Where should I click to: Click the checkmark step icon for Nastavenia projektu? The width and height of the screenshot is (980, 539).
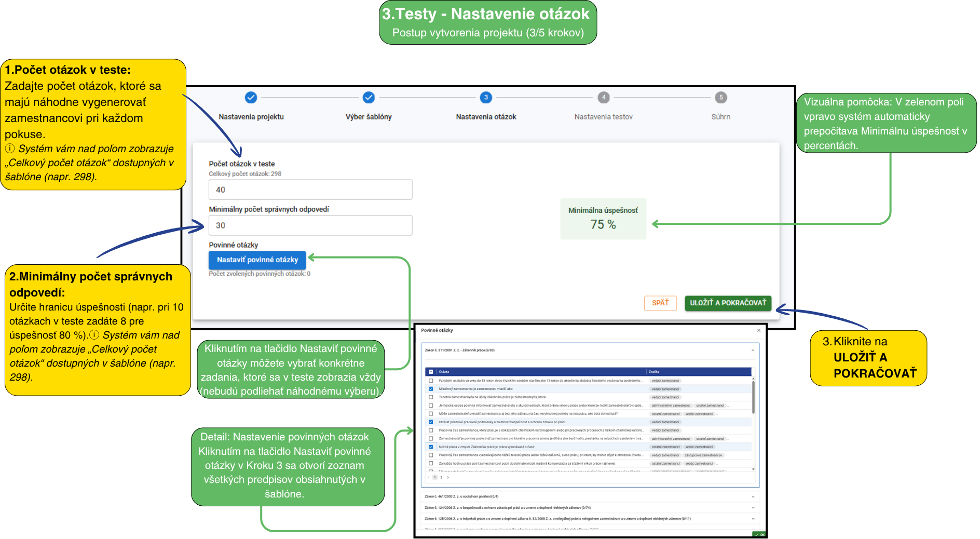point(251,97)
